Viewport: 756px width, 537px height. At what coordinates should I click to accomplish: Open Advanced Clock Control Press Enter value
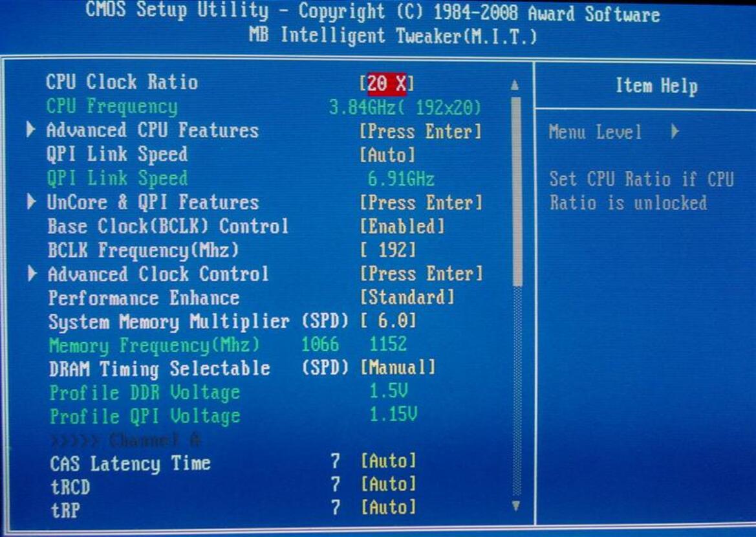pyautogui.click(x=422, y=274)
